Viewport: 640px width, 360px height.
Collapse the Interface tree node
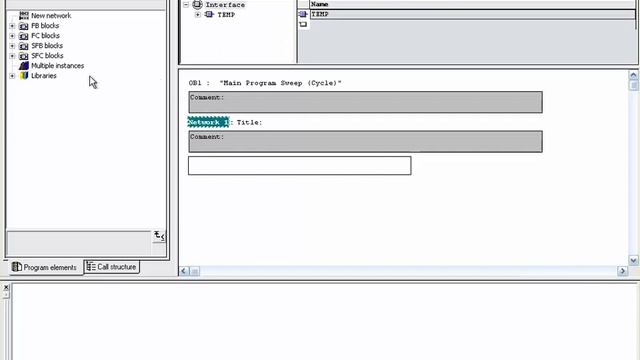[x=186, y=4]
